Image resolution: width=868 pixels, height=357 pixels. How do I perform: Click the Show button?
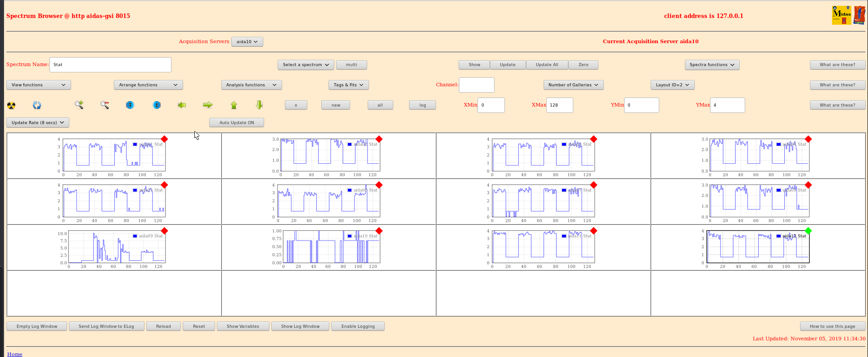click(474, 65)
